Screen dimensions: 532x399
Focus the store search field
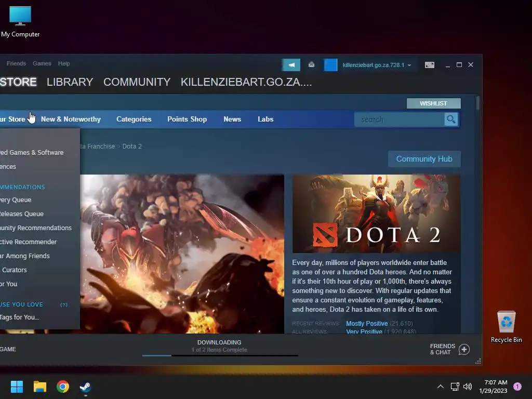click(x=400, y=119)
